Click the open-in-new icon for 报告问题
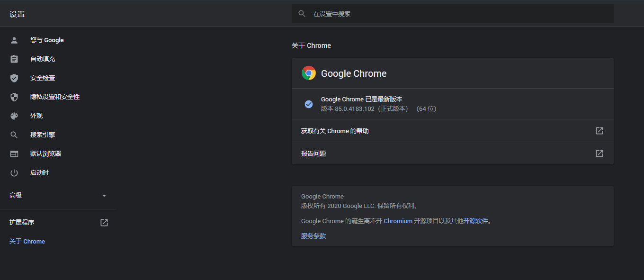 point(599,154)
